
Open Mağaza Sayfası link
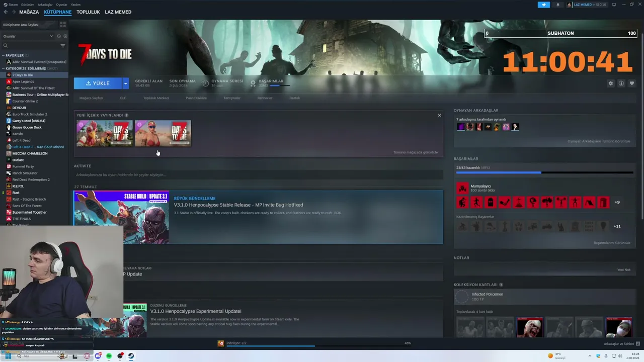[x=91, y=98]
